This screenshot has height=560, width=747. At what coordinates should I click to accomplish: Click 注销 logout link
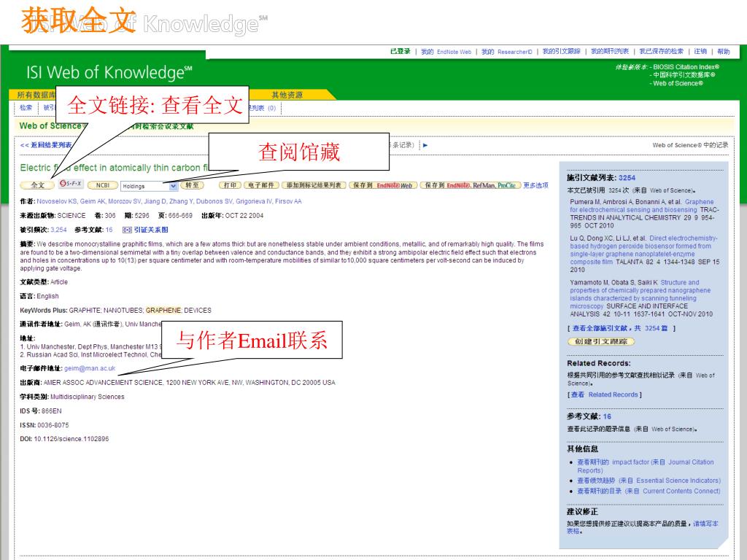pos(700,52)
